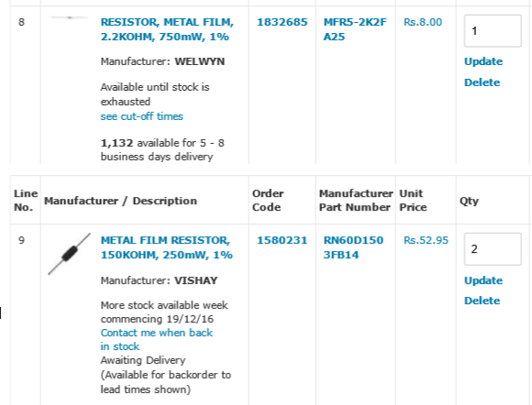Viewport: 532px width, 405px height.
Task: Open order code 1832685
Action: [x=282, y=22]
